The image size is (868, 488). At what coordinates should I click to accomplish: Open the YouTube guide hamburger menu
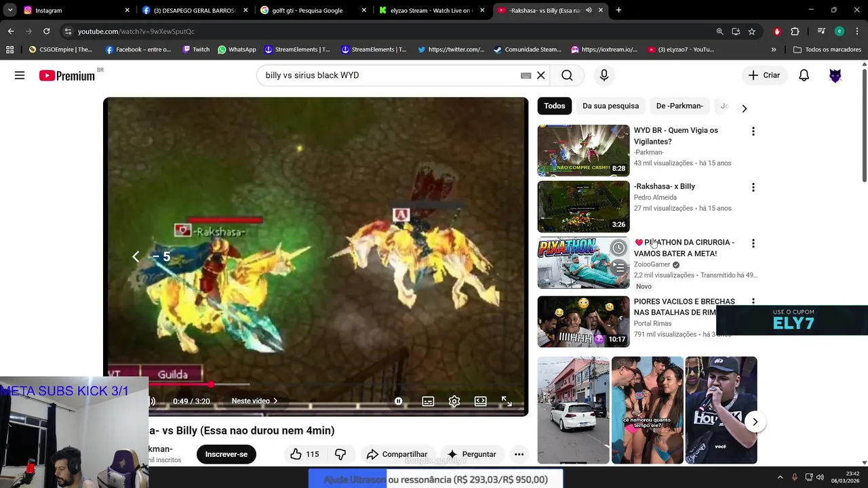[20, 75]
